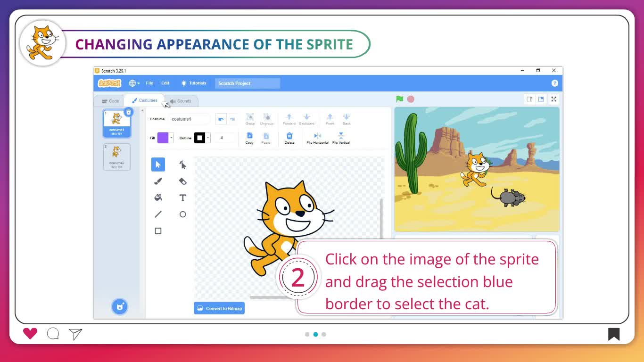Open Tutorials
The height and width of the screenshot is (362, 644).
(x=194, y=83)
